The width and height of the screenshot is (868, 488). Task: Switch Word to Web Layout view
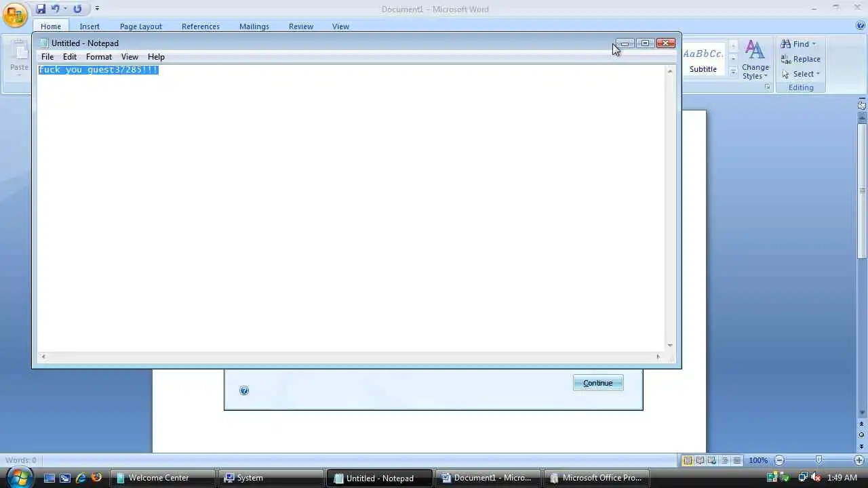(x=712, y=460)
